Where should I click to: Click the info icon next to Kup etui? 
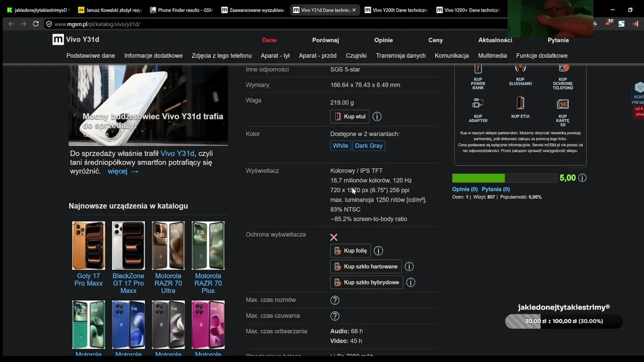pos(377,117)
